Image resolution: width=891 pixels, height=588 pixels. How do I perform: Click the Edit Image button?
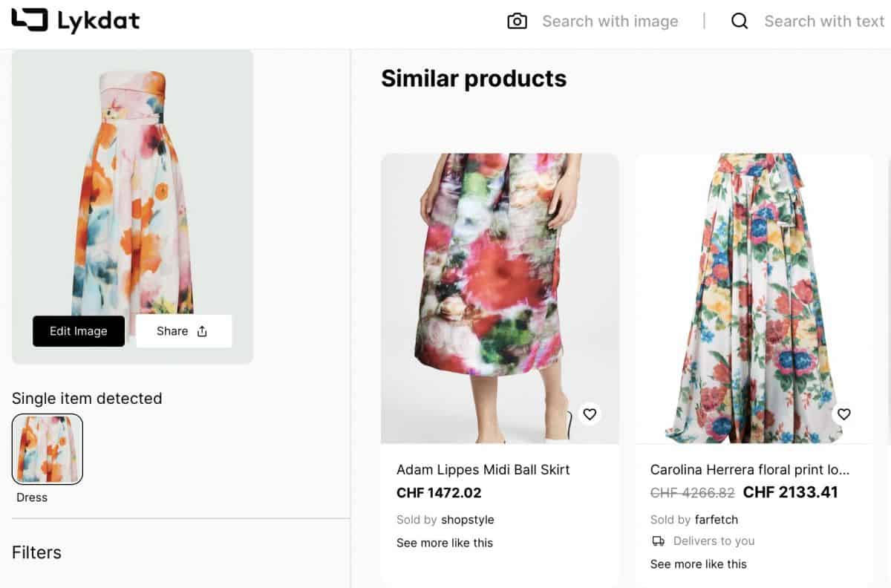click(x=78, y=331)
